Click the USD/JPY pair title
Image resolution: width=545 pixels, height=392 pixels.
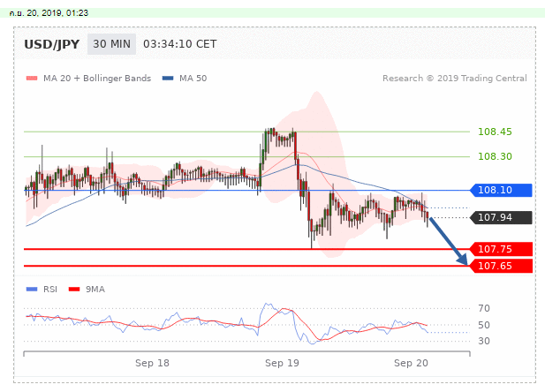52,44
